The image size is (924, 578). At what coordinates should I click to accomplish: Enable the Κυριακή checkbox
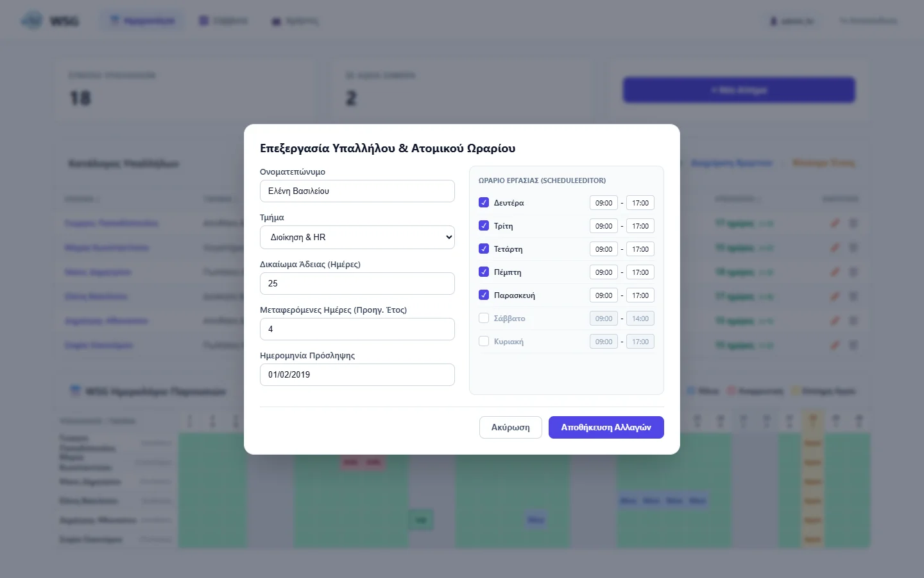coord(484,341)
